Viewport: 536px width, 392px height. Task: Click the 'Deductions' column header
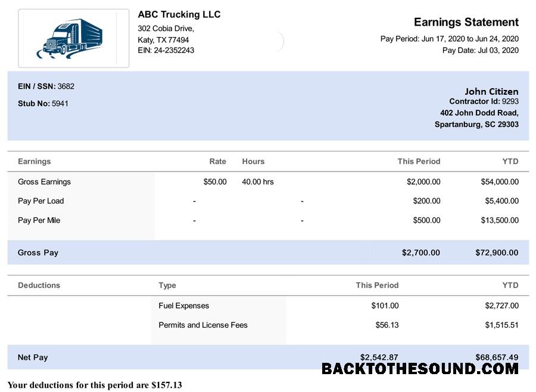[39, 285]
